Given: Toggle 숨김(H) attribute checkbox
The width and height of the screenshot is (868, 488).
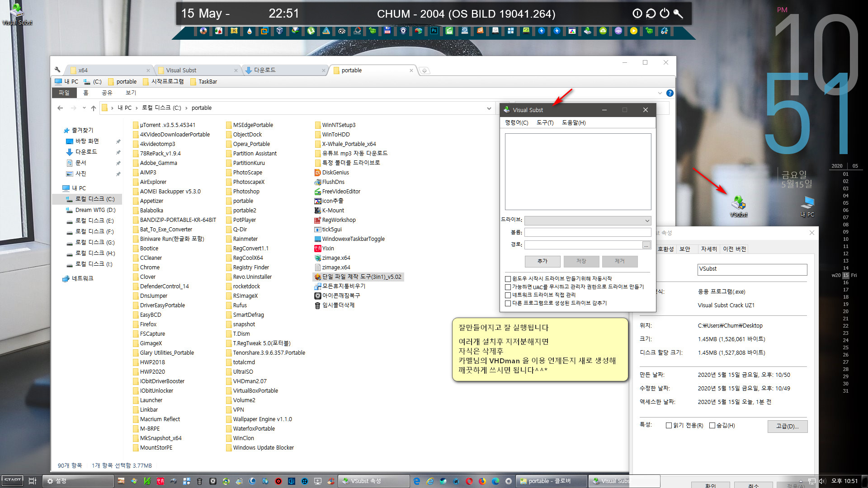Looking at the screenshot, I should click(x=712, y=426).
